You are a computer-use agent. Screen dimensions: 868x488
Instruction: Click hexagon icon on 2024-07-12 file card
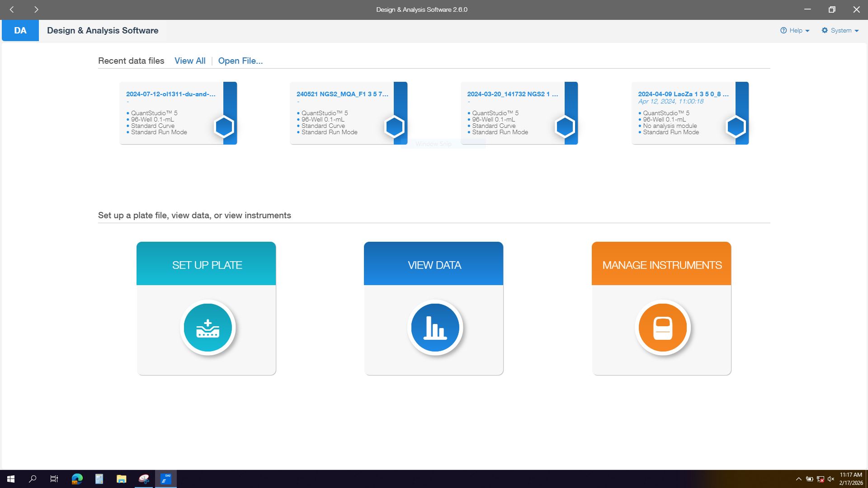tap(224, 127)
